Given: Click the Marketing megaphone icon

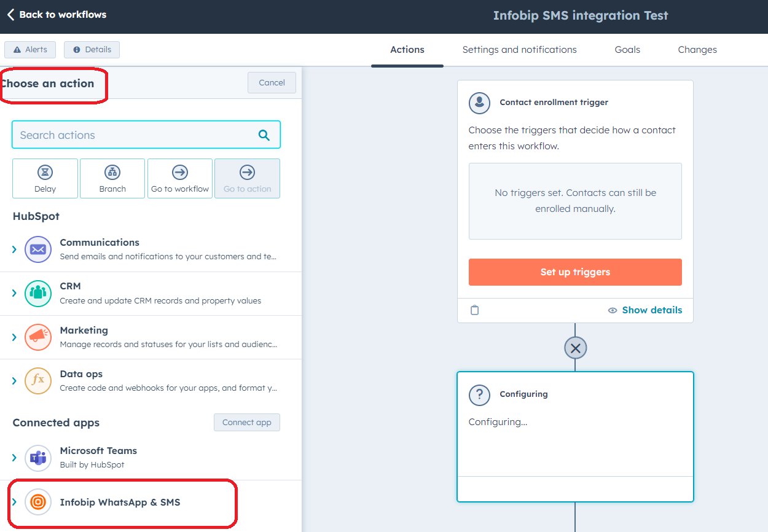Looking at the screenshot, I should pyautogui.click(x=38, y=337).
